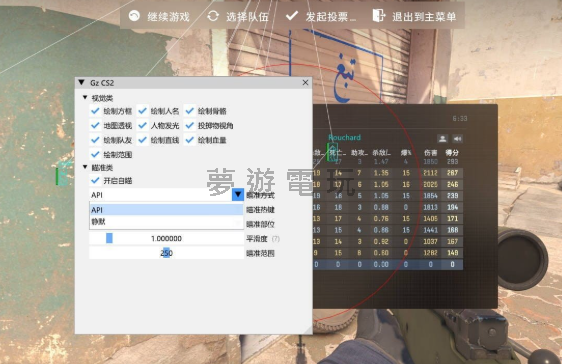Collapse the Gz CS2 window title triangle

(81, 82)
